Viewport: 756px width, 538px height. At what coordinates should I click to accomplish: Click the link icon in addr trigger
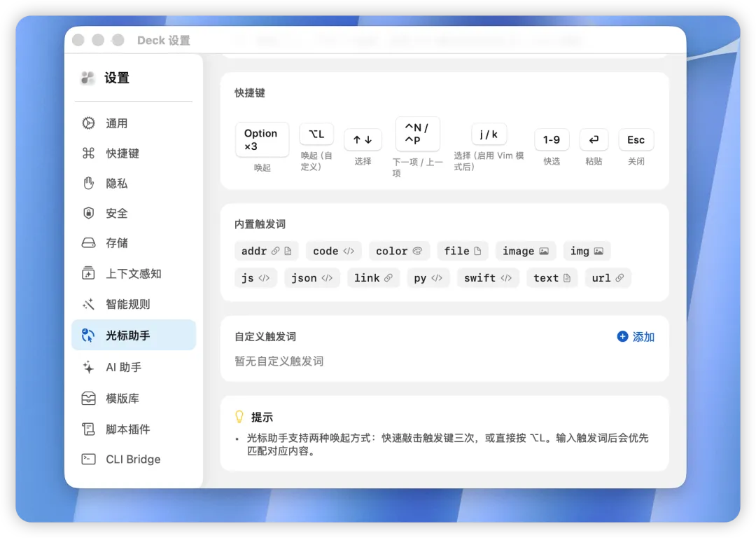(275, 251)
